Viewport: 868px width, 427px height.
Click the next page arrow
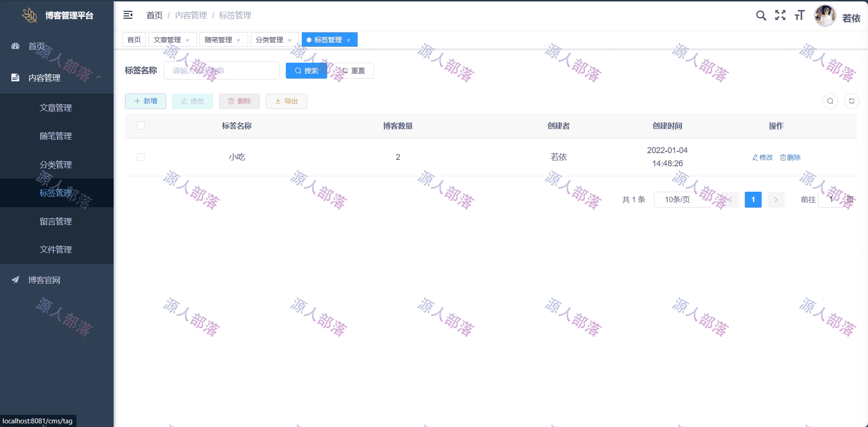pos(776,199)
